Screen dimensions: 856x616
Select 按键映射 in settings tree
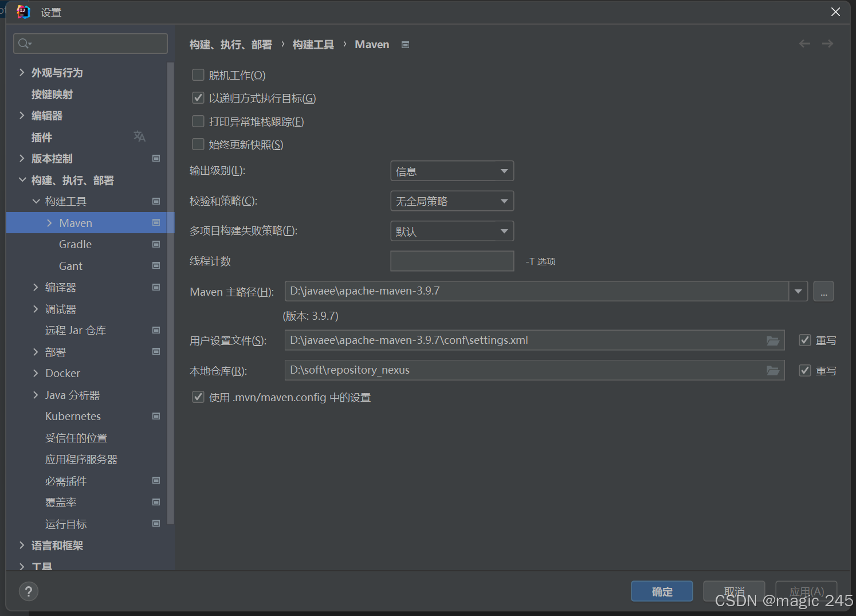52,94
